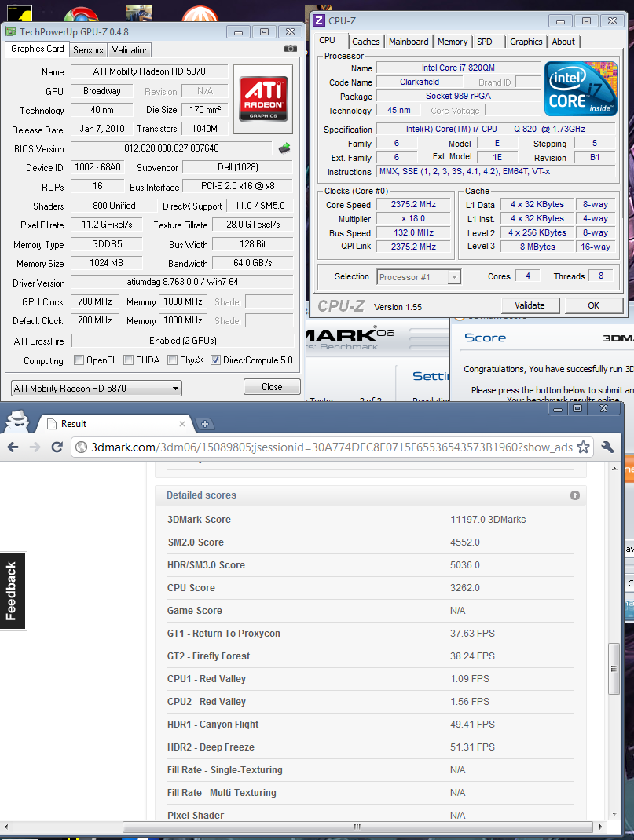Click the CPU-Z title bar Z icon
The width and height of the screenshot is (634, 840).
point(319,21)
